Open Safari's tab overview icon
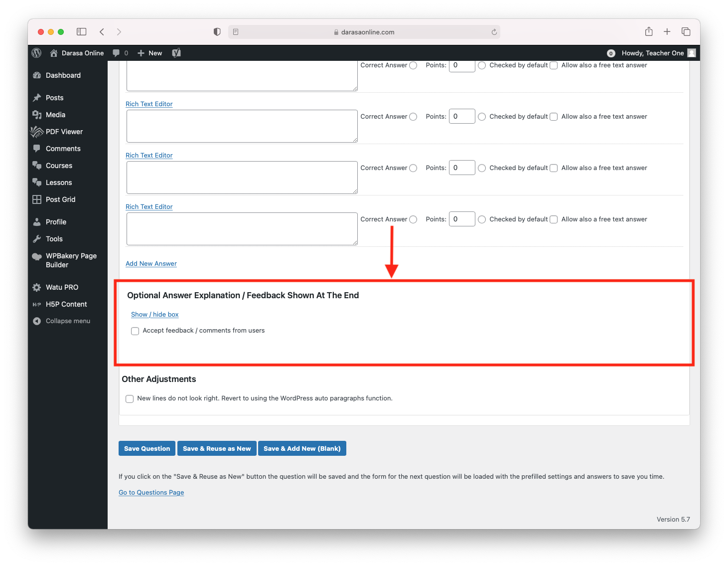Image resolution: width=728 pixels, height=566 pixels. 686,32
